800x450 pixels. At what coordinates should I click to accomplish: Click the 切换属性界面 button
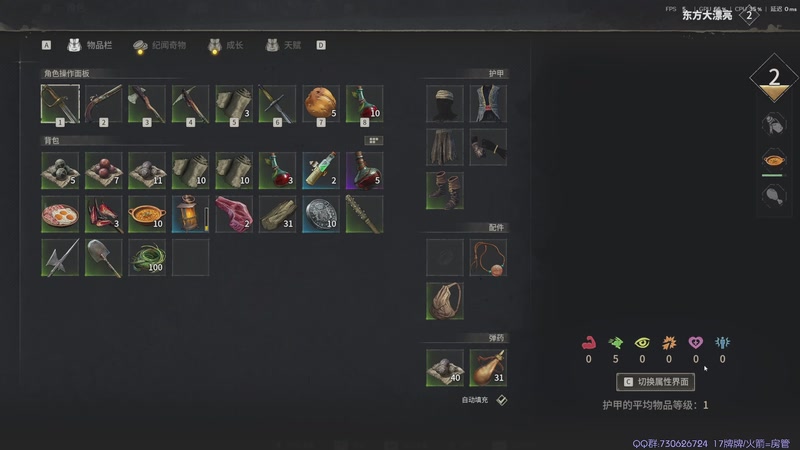tap(655, 382)
